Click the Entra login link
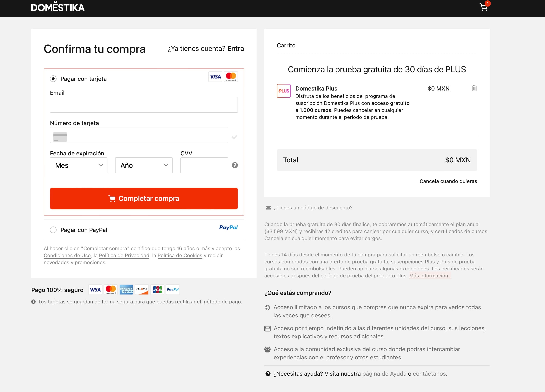545x392 pixels. point(235,49)
